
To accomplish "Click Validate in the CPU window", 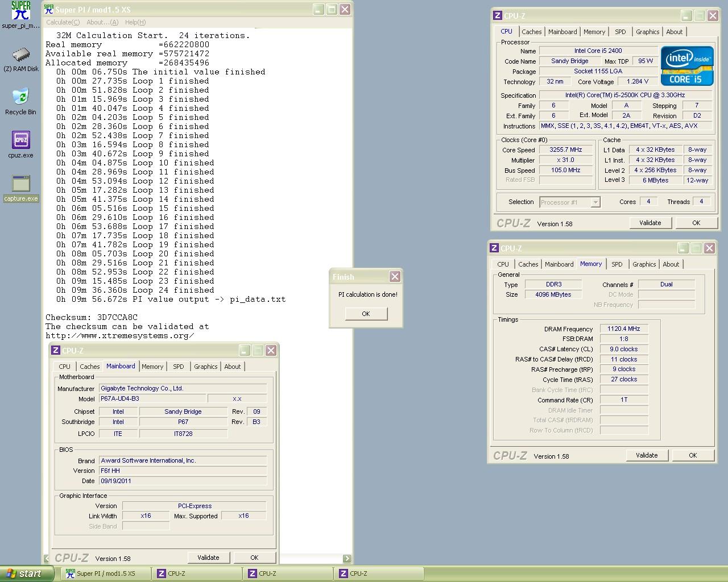I will (x=650, y=223).
